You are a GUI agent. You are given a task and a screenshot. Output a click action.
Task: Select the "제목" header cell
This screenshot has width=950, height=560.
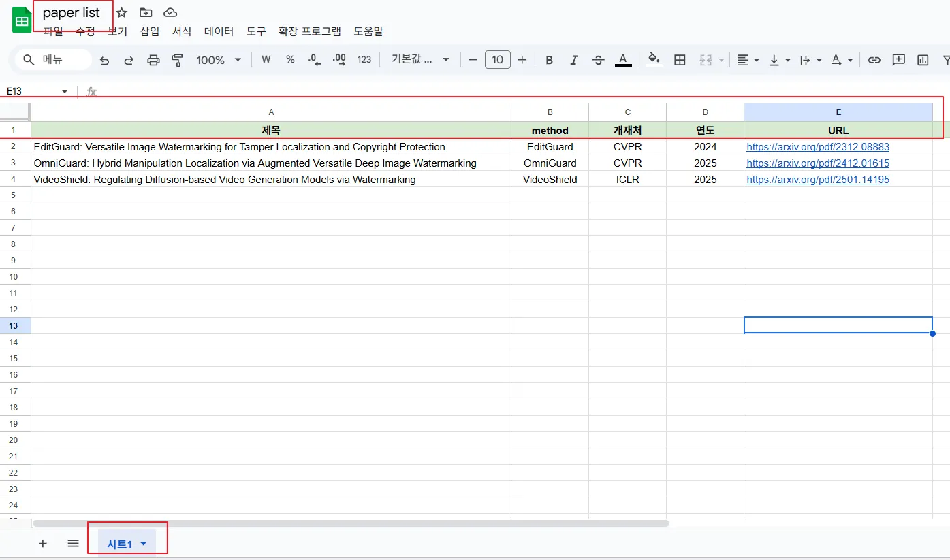click(271, 130)
